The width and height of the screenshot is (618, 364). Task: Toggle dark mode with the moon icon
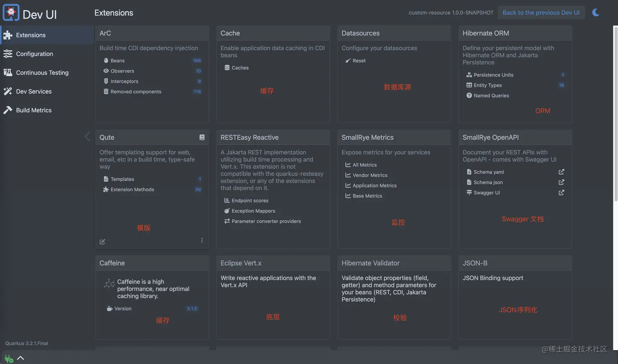click(x=596, y=13)
